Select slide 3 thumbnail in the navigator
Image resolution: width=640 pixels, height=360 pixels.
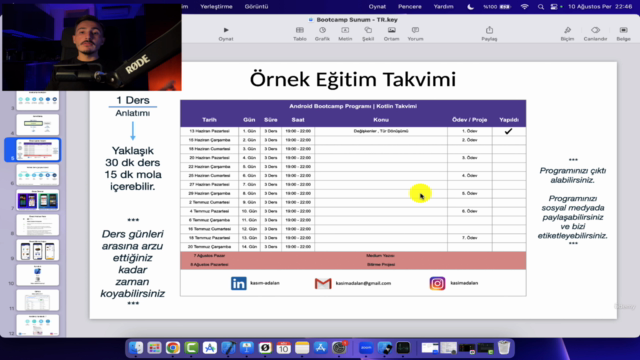tap(38, 101)
